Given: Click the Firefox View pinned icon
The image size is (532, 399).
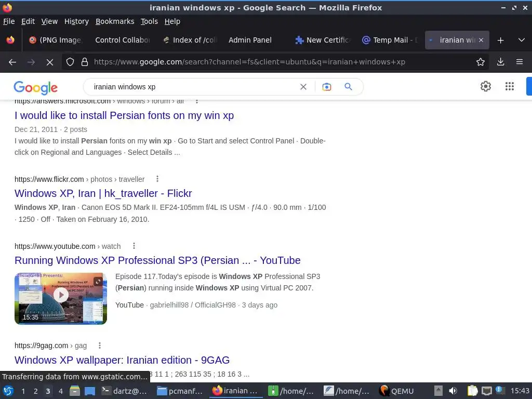Looking at the screenshot, I should click(10, 40).
